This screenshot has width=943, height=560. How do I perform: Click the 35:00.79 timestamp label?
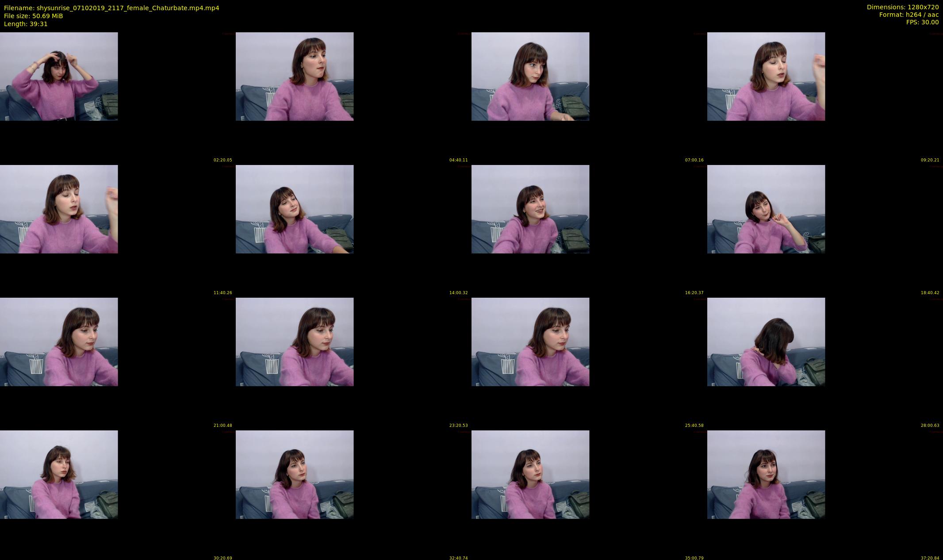coord(694,558)
